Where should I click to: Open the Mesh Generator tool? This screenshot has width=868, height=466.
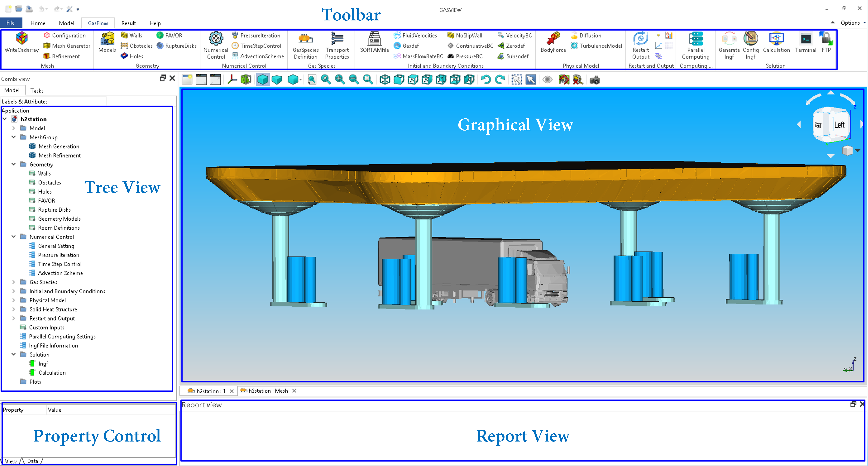(67, 46)
